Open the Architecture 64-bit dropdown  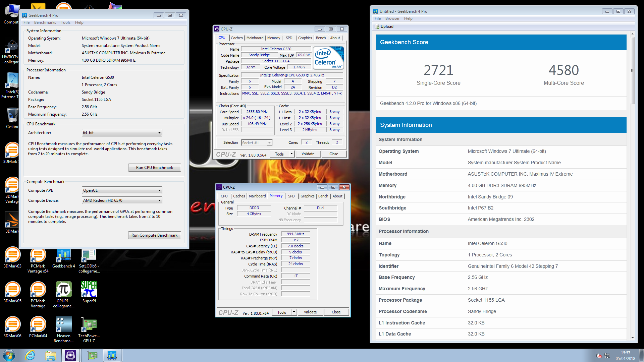click(122, 133)
